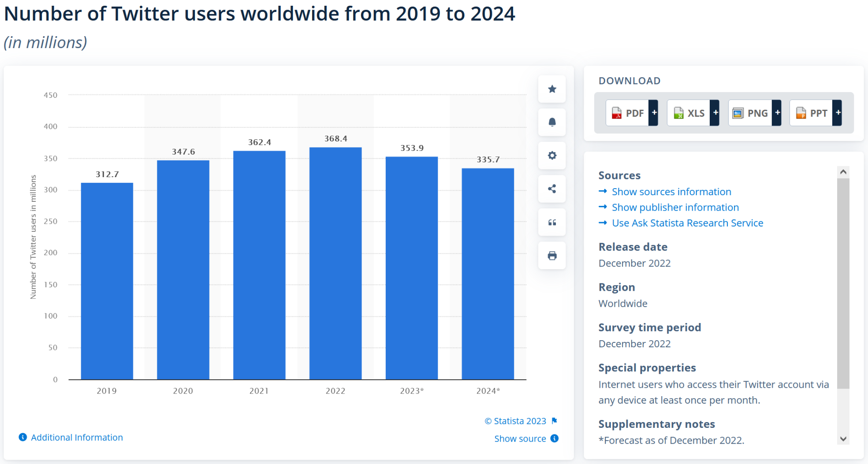Screen dimensions: 868x464
Task: Click the Survey time period heading
Action: [x=650, y=328]
